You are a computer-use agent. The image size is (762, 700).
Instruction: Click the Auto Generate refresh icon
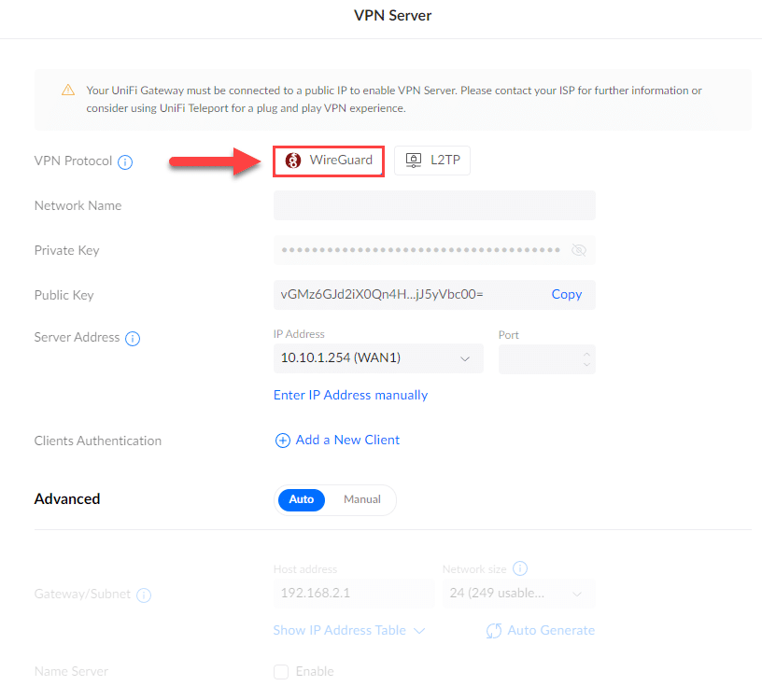(494, 631)
